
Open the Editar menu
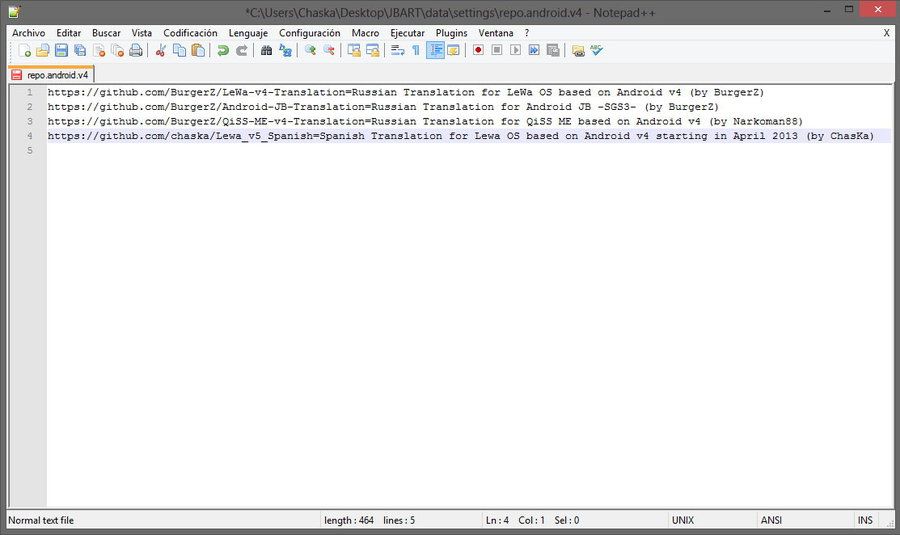(68, 33)
